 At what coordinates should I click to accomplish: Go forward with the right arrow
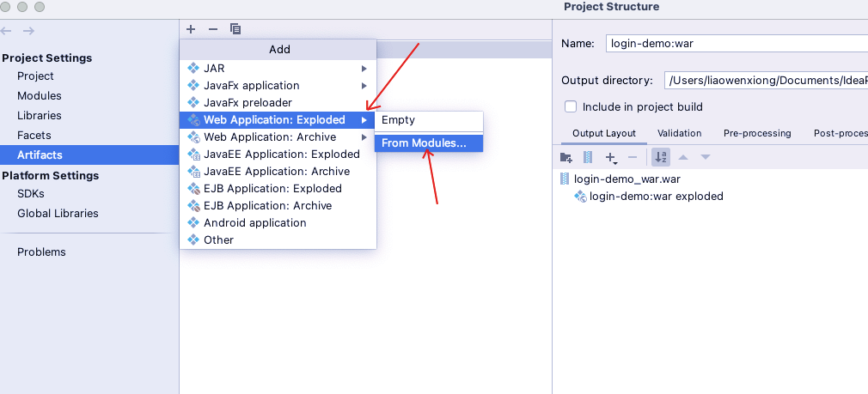28,31
